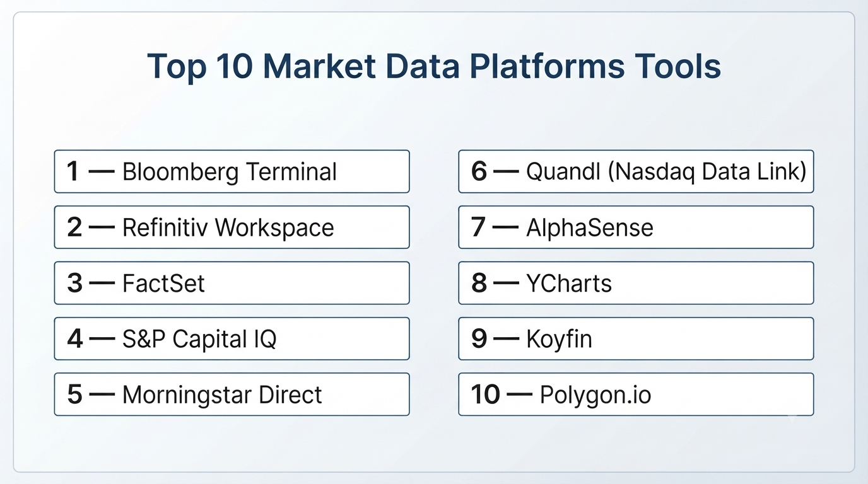Choose the Polygon.io box
The width and height of the screenshot is (868, 484).
click(636, 394)
